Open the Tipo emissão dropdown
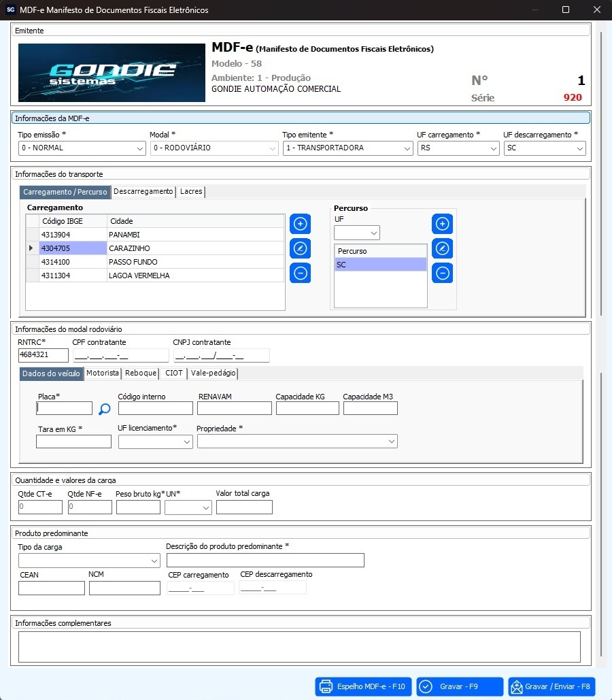 click(82, 148)
